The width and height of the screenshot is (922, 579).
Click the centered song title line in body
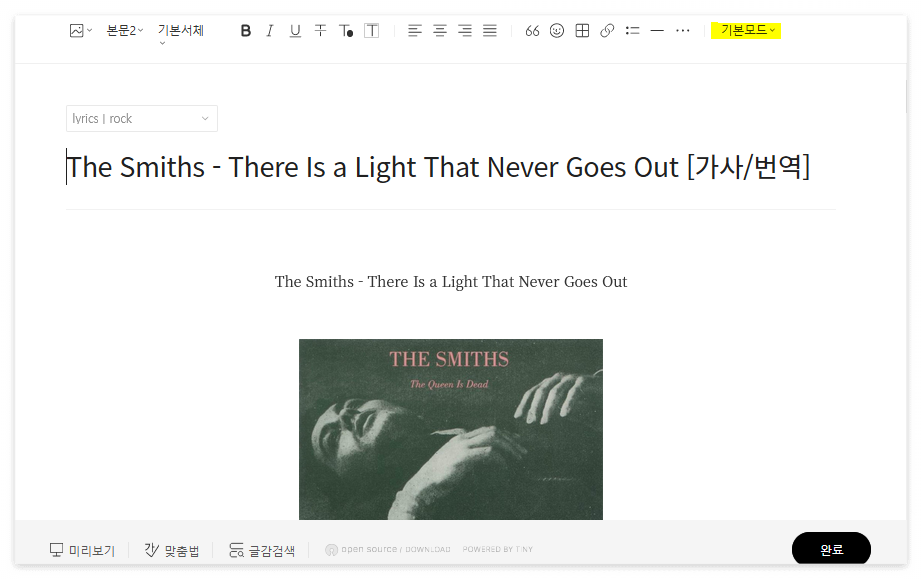[x=451, y=282]
